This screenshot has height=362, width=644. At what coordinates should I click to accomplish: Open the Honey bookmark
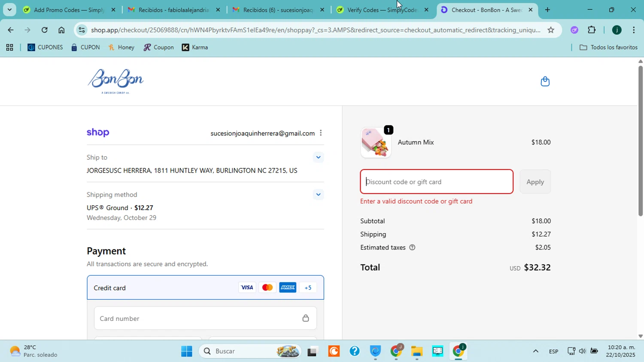(x=122, y=48)
